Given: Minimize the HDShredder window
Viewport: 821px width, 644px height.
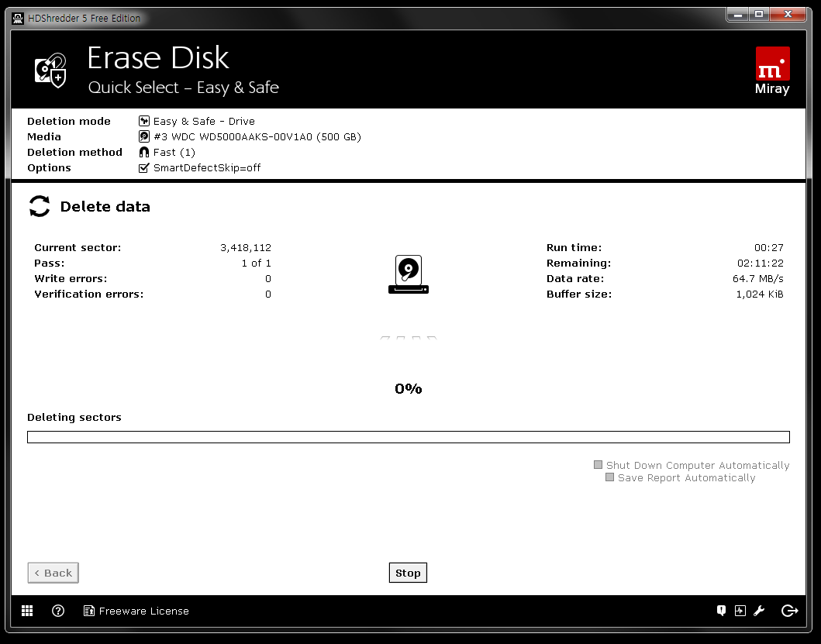Looking at the screenshot, I should click(738, 15).
